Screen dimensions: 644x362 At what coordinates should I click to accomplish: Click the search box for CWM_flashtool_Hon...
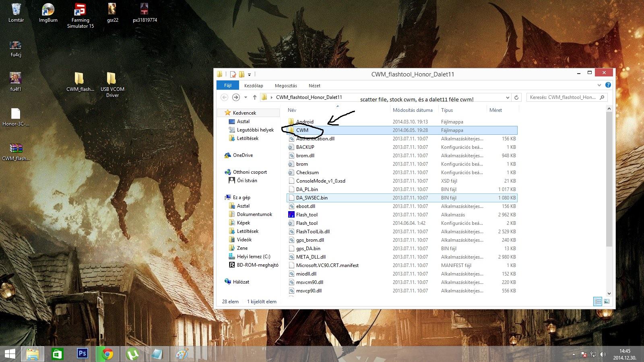pos(567,97)
